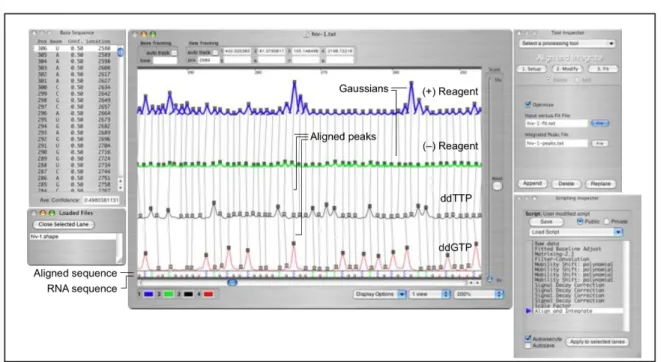Click the green zoom button of hiv-1.txt window

(x=153, y=34)
